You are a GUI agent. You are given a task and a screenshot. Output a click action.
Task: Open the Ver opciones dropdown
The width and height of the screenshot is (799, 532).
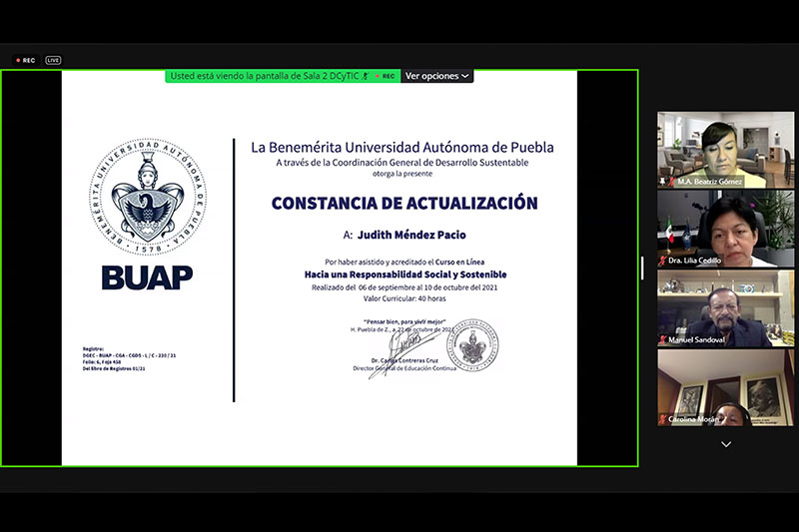pos(436,76)
